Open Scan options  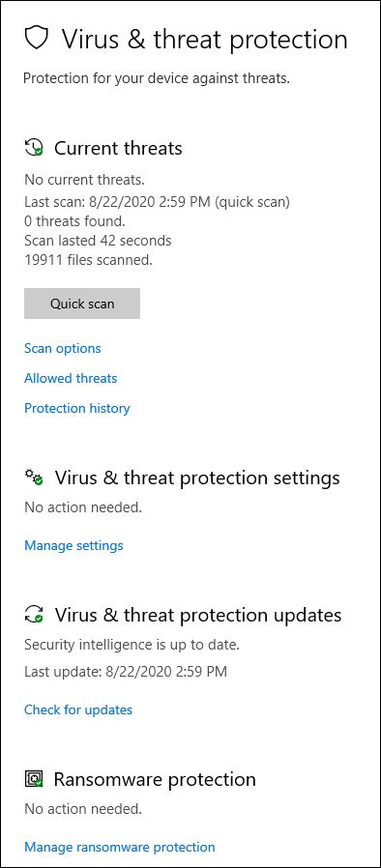63,348
